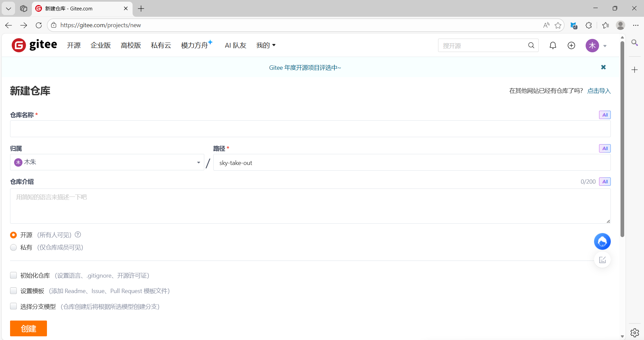This screenshot has width=644, height=340.
Task: Dismiss the Gitee annual project banner
Action: point(603,67)
